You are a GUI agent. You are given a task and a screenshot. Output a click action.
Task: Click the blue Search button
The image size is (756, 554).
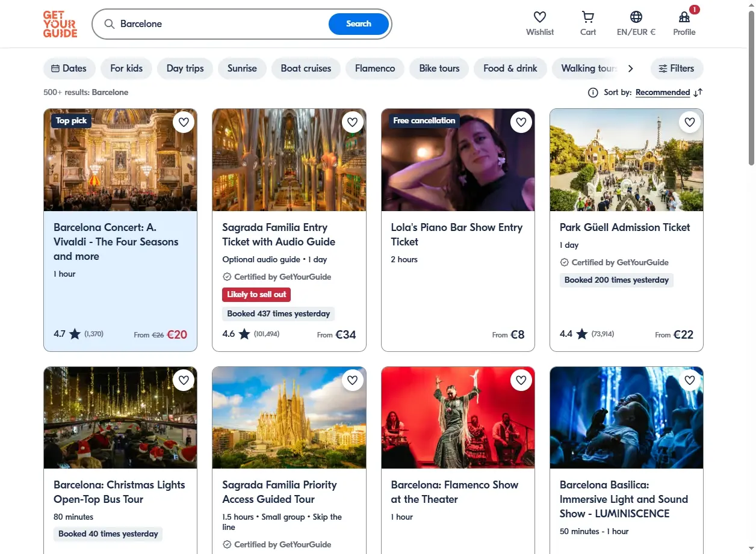click(359, 24)
